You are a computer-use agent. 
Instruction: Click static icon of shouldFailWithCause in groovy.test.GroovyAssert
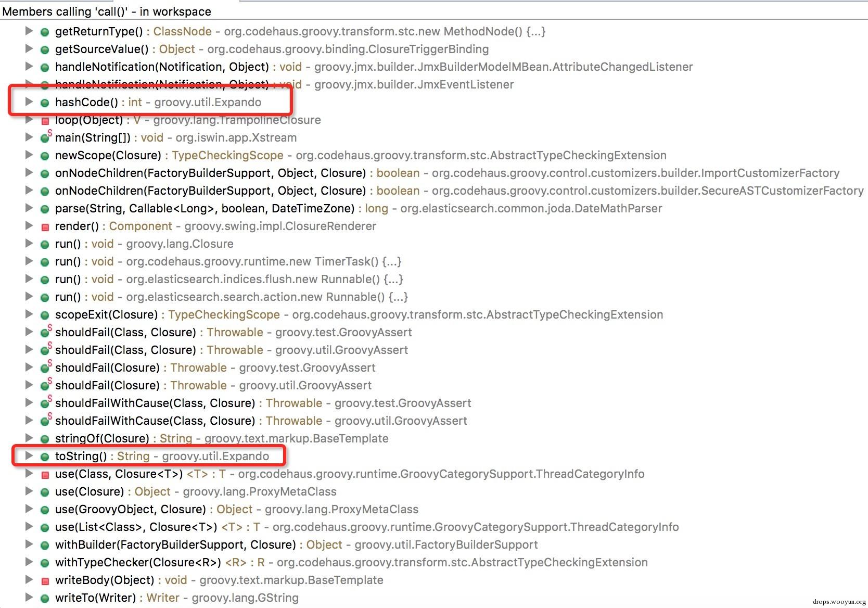[x=46, y=403]
